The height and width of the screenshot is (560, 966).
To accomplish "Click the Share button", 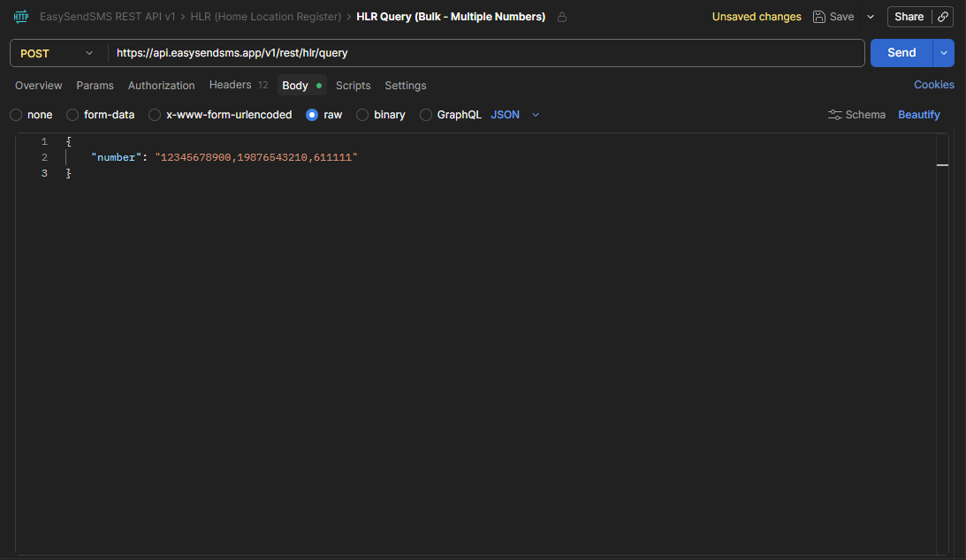I will pyautogui.click(x=909, y=17).
